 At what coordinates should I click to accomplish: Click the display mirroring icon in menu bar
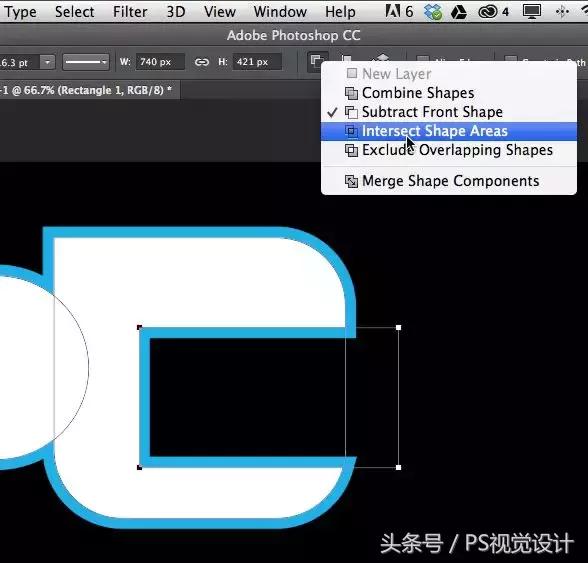[x=532, y=12]
